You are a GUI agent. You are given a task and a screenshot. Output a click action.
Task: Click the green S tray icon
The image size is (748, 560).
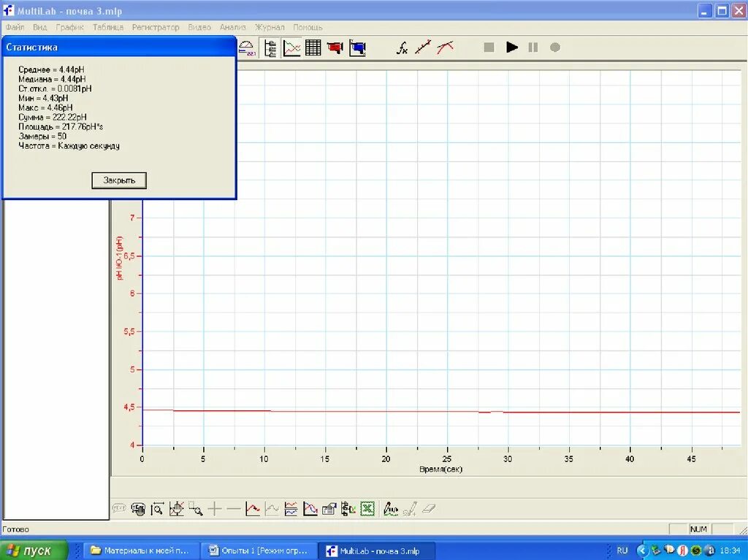(696, 551)
